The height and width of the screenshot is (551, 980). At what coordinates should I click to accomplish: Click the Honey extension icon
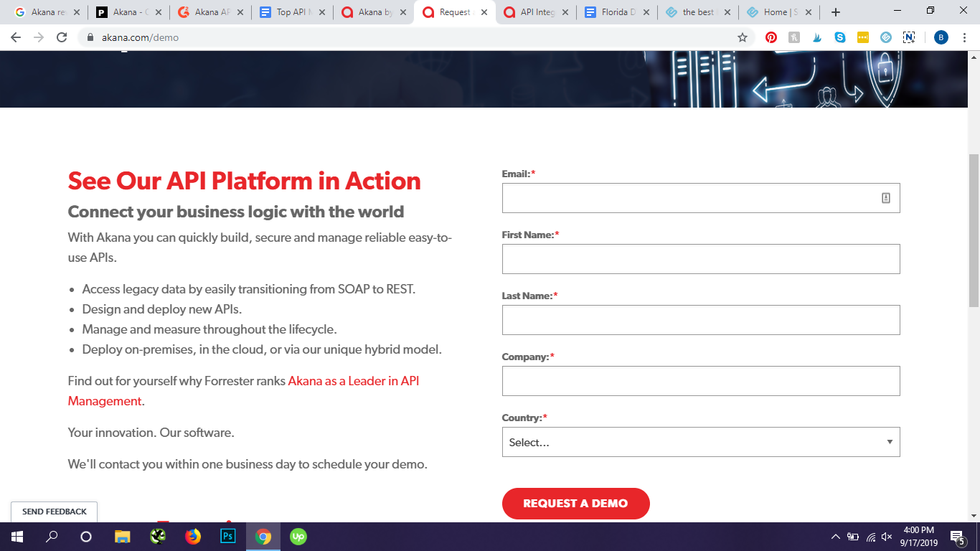[794, 37]
